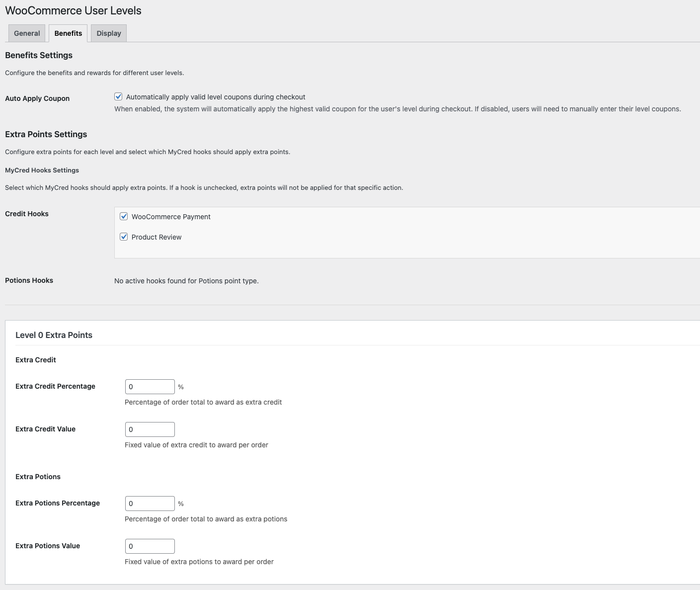The image size is (700, 590).
Task: Click the 'Automatically apply valid level coupons' label
Action: tap(216, 97)
